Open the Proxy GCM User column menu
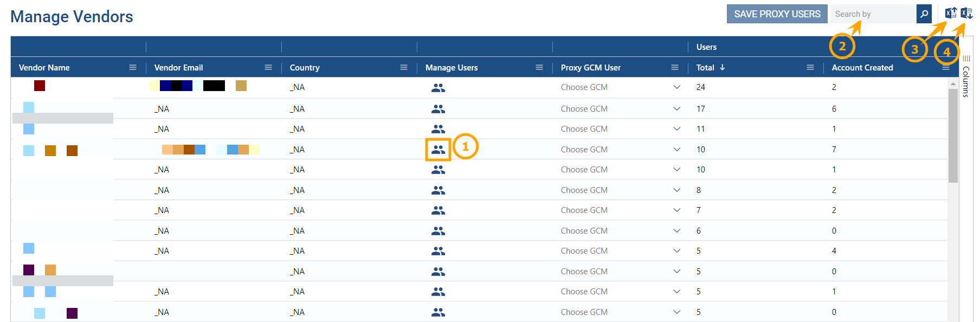 click(x=675, y=67)
